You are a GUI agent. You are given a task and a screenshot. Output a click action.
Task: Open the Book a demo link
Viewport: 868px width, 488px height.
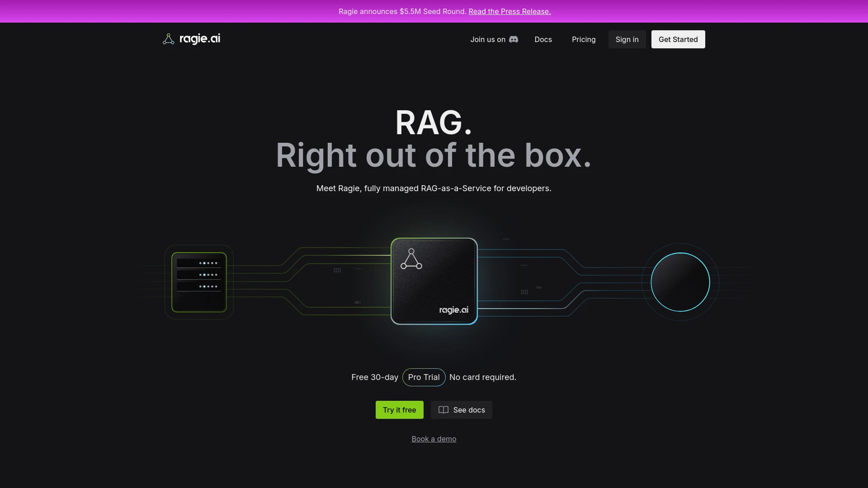434,438
